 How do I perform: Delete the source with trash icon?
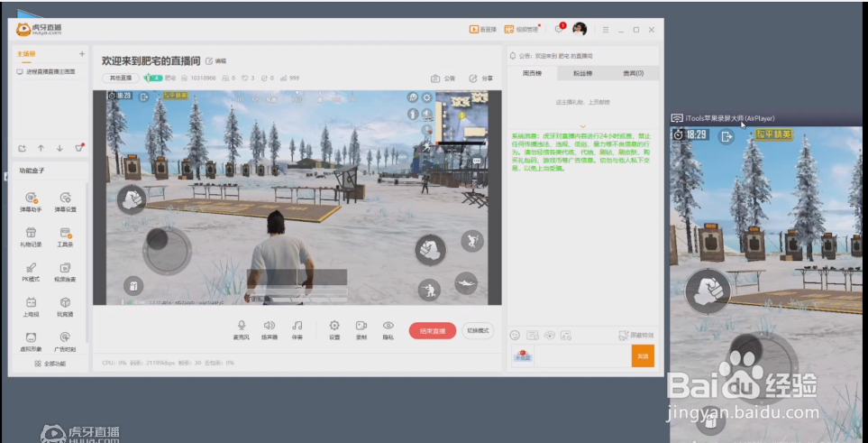(x=79, y=147)
